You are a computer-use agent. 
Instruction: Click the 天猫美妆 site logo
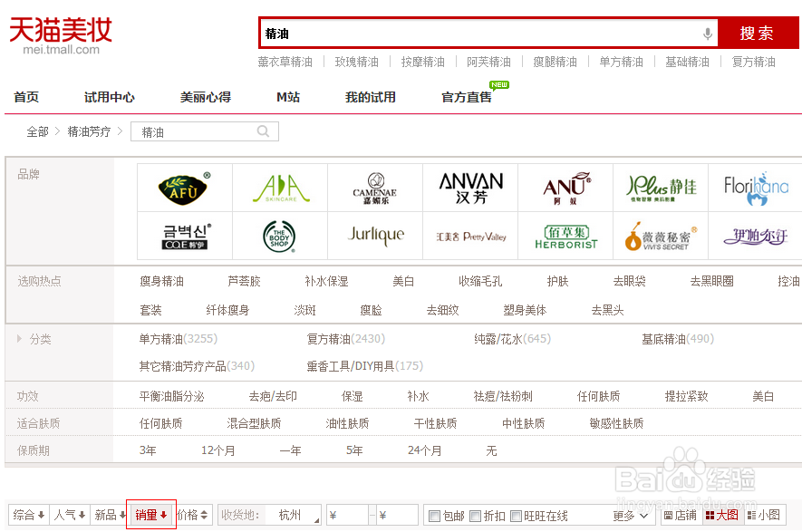(x=61, y=35)
